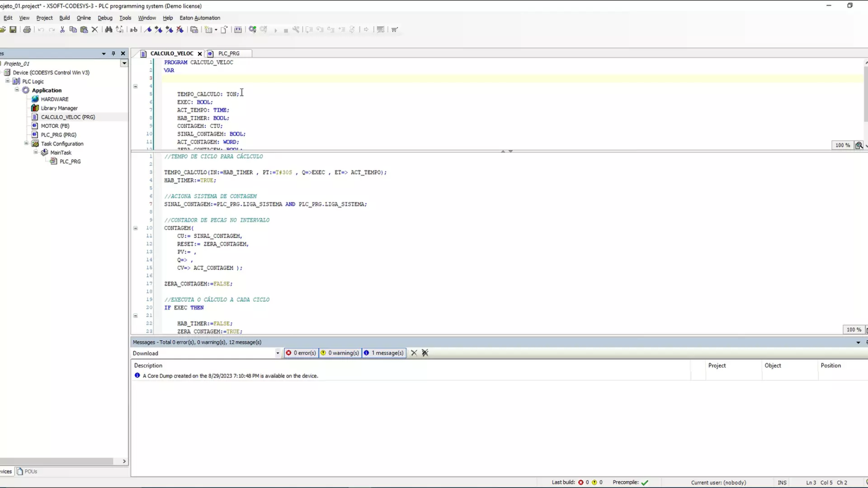The image size is (868, 488).
Task: Close the CALCULO_VELOC editor tab
Action: click(x=200, y=54)
